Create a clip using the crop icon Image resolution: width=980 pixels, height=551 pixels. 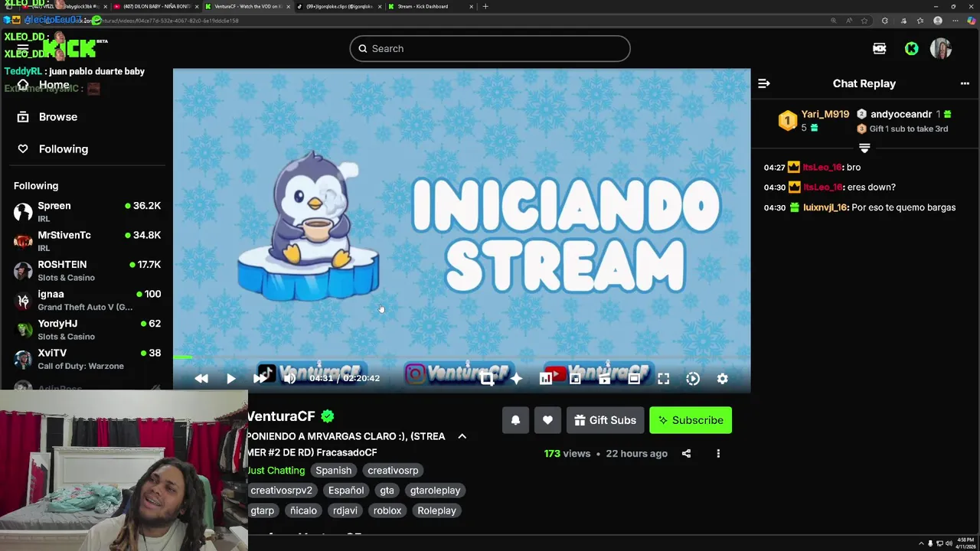click(487, 378)
